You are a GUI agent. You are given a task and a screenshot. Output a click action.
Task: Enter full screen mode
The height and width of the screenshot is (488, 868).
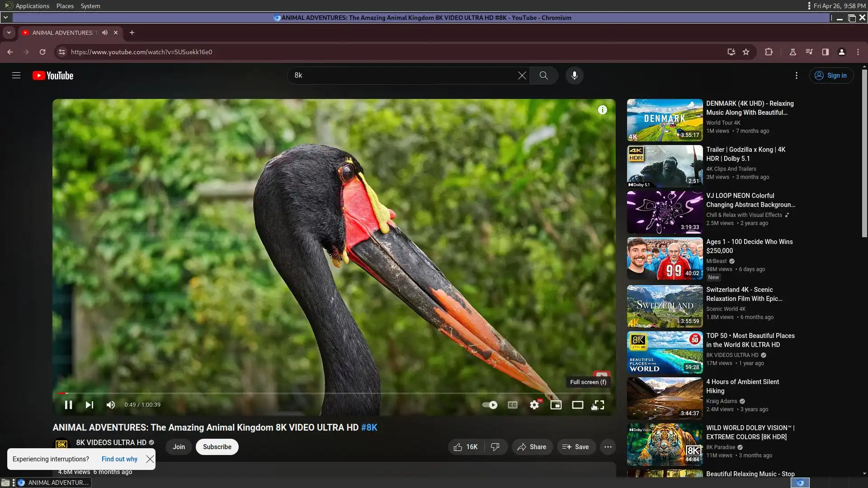pyautogui.click(x=599, y=405)
